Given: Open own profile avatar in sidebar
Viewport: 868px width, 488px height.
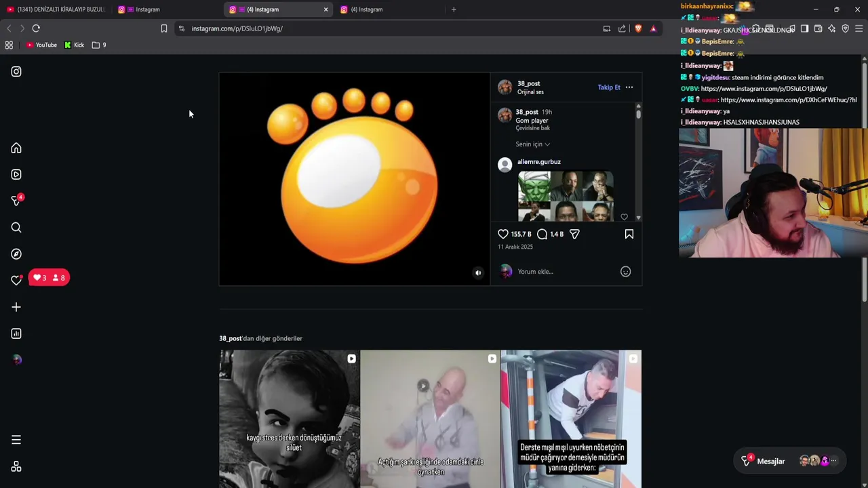Looking at the screenshot, I should [x=16, y=360].
